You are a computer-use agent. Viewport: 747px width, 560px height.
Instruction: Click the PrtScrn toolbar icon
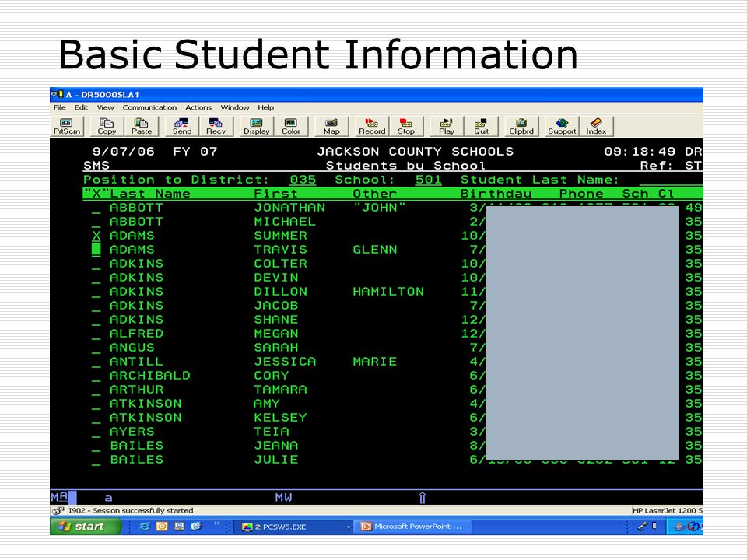pos(66,126)
